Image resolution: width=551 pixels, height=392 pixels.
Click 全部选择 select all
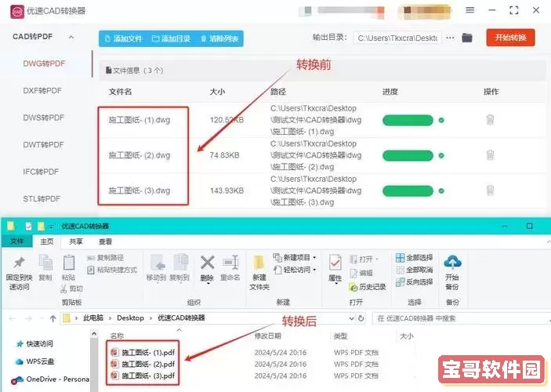(x=415, y=258)
